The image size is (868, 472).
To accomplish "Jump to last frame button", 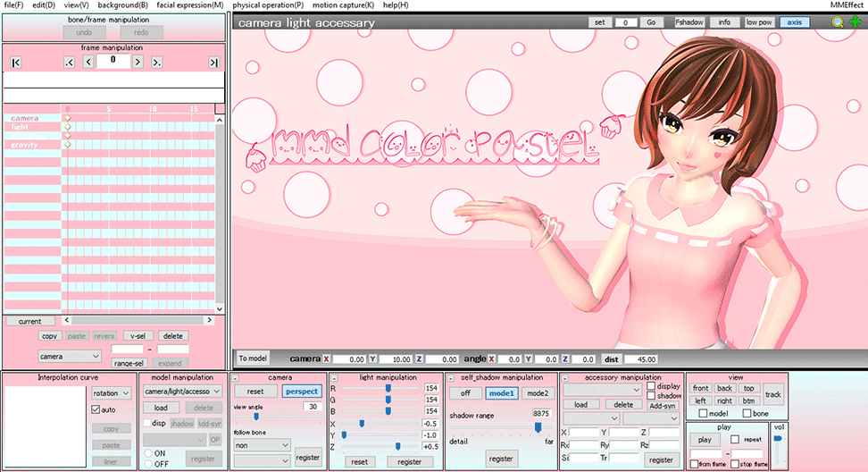I will pyautogui.click(x=213, y=62).
